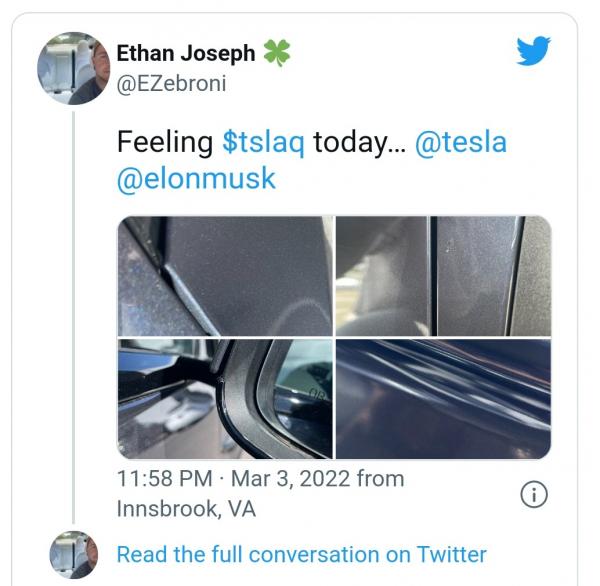Click the vertical thread connector line
This screenshot has height=586, width=600.
(73, 318)
